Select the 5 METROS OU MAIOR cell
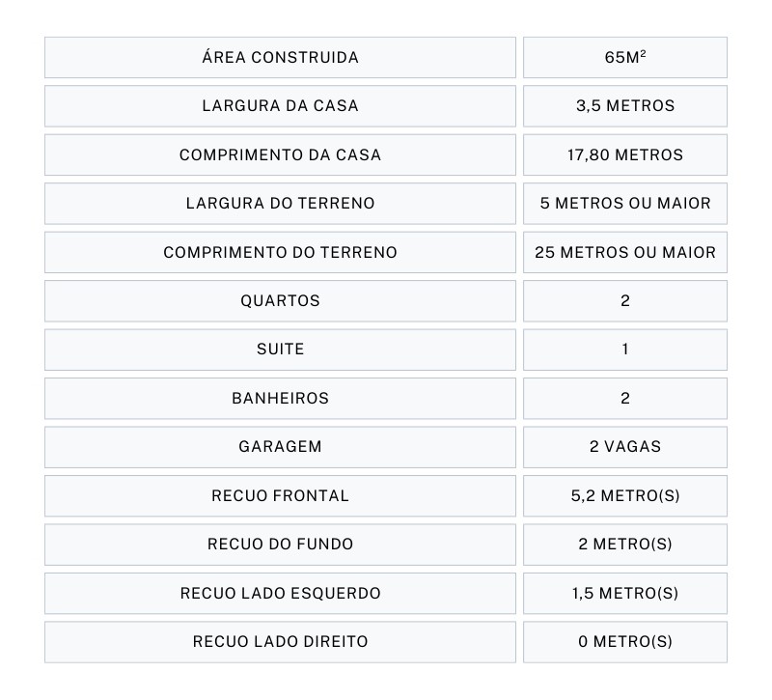Screen dimensions: 772x700 (624, 204)
